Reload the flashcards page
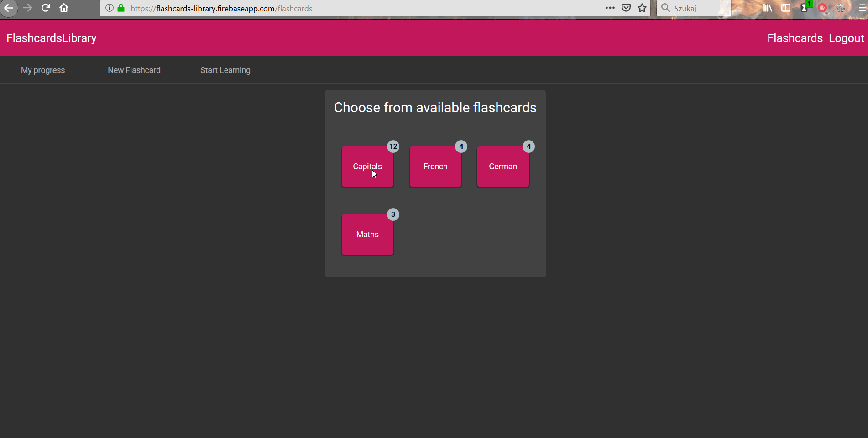Viewport: 868px width, 438px height. pos(45,8)
